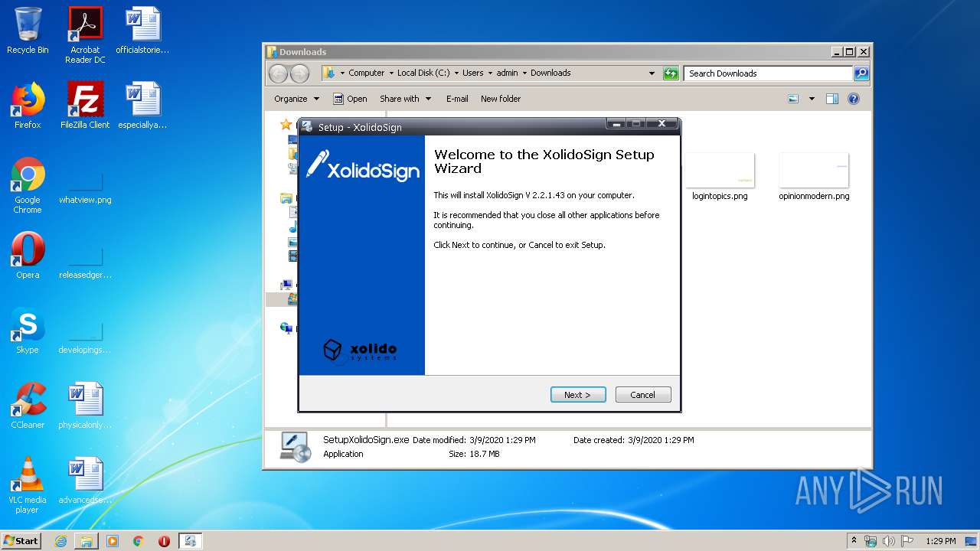Screen dimensions: 980x551
Task: Click SetupXolidoSign.exe name in details pane
Action: pyautogui.click(x=366, y=440)
